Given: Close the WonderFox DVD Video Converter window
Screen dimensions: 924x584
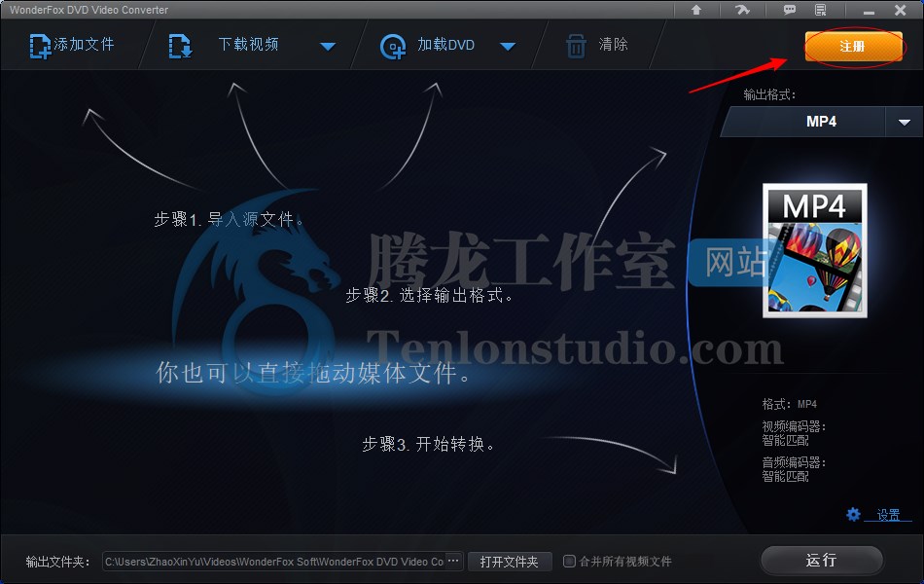Looking at the screenshot, I should click(900, 10).
